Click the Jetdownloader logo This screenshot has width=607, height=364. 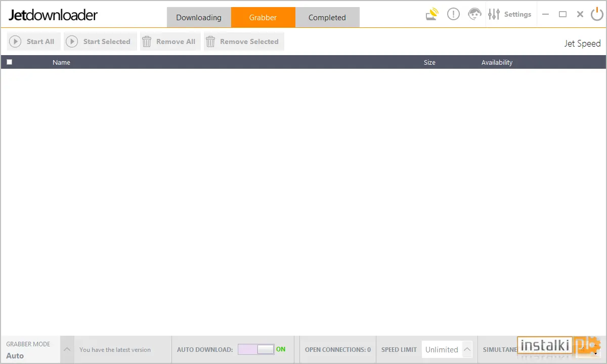[53, 15]
